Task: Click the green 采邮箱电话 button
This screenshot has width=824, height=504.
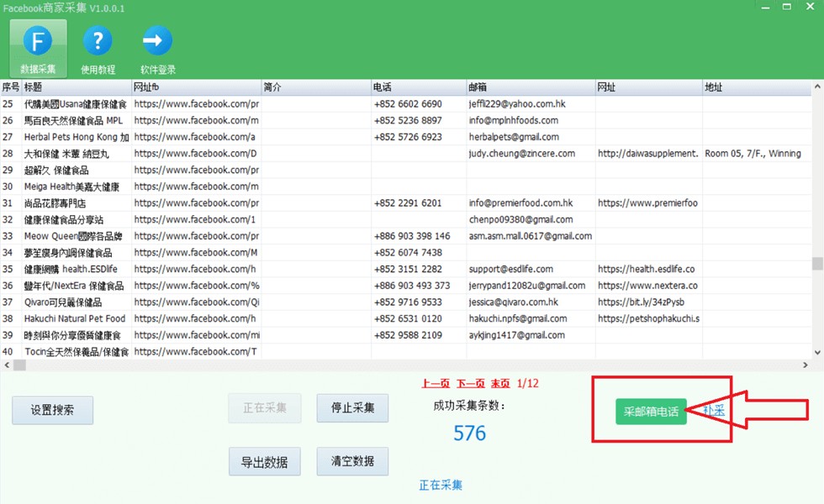Action: click(651, 412)
